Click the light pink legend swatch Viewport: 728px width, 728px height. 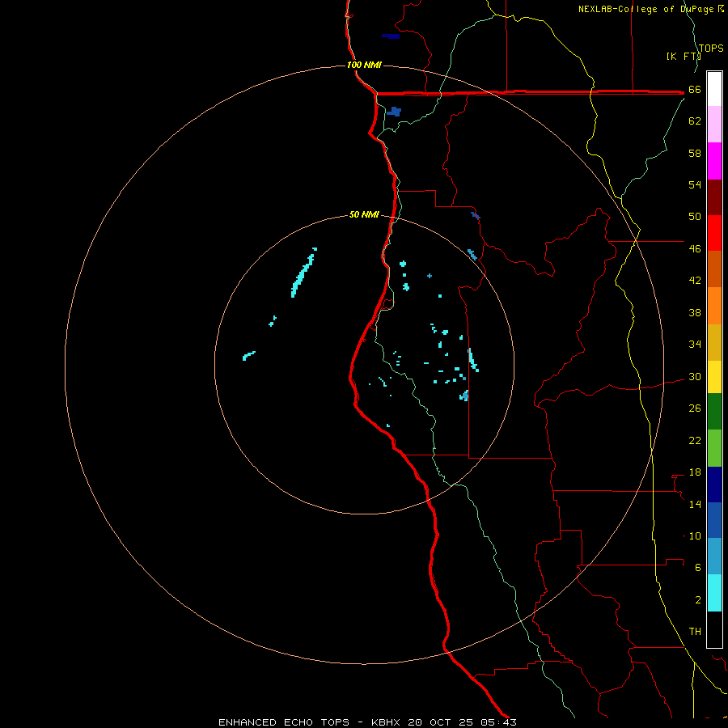pyautogui.click(x=714, y=124)
